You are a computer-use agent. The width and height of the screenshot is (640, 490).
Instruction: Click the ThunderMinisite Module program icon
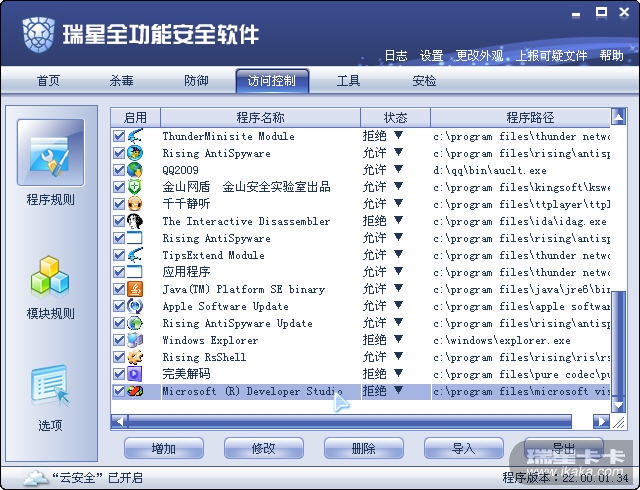coord(135,136)
